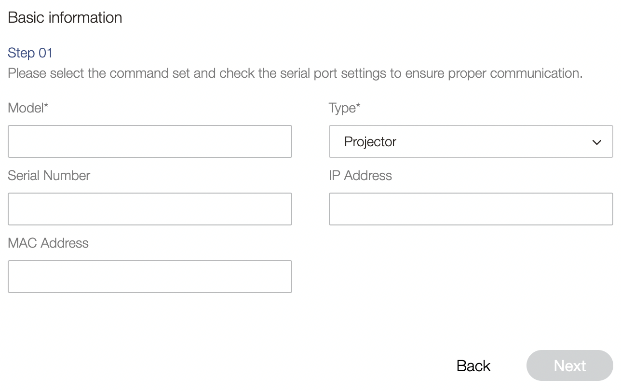
Task: Click the Model* field label
Action: pos(28,108)
